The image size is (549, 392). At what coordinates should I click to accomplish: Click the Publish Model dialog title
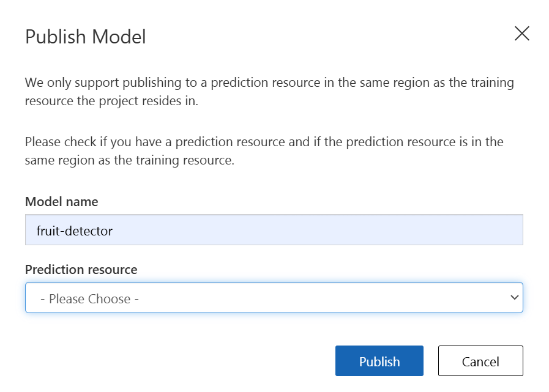point(86,37)
